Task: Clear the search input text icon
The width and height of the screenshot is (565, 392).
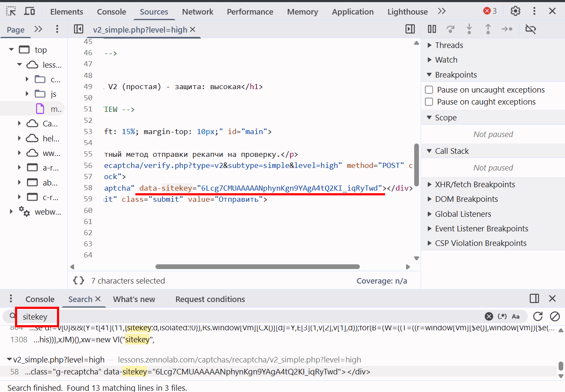Action: (489, 316)
